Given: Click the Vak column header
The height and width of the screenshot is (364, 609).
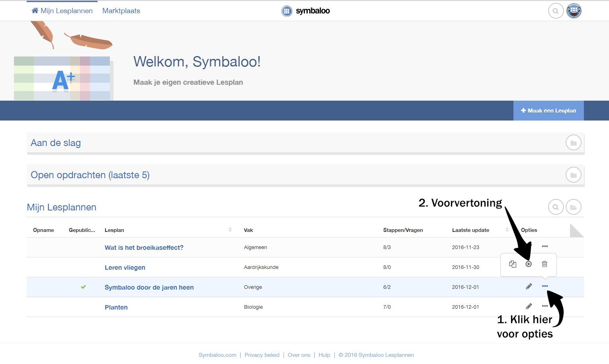Looking at the screenshot, I should pos(248,230).
